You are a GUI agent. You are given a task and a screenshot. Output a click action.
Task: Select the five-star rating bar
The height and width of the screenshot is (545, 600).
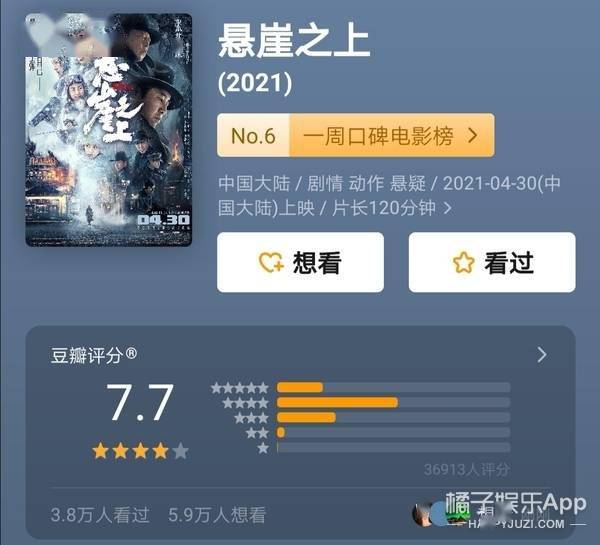coord(393,387)
